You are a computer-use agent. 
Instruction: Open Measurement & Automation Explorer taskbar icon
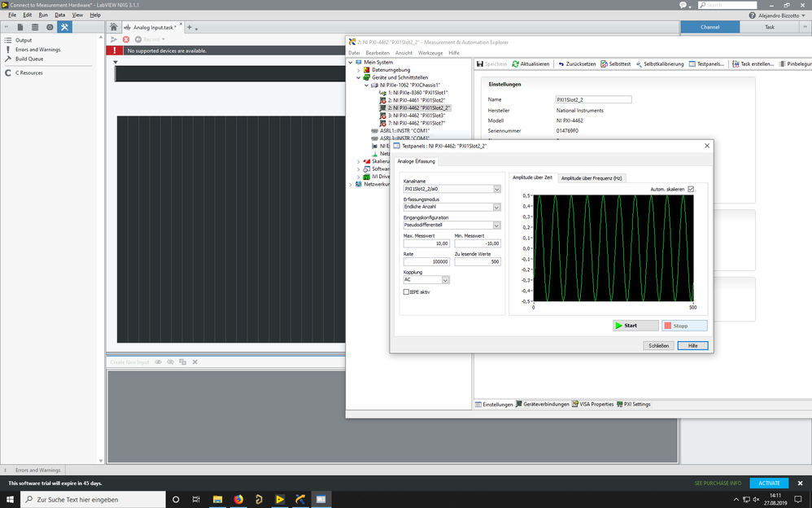300,499
